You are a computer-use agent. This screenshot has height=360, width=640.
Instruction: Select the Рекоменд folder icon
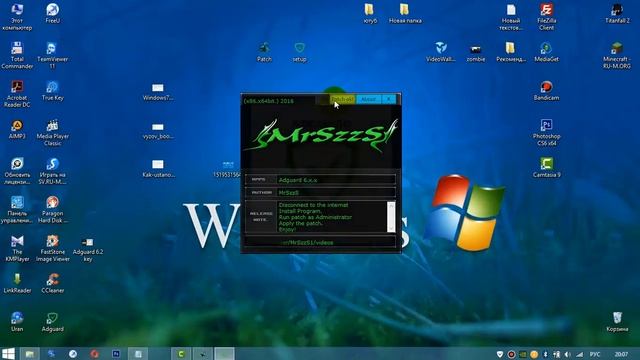511,52
